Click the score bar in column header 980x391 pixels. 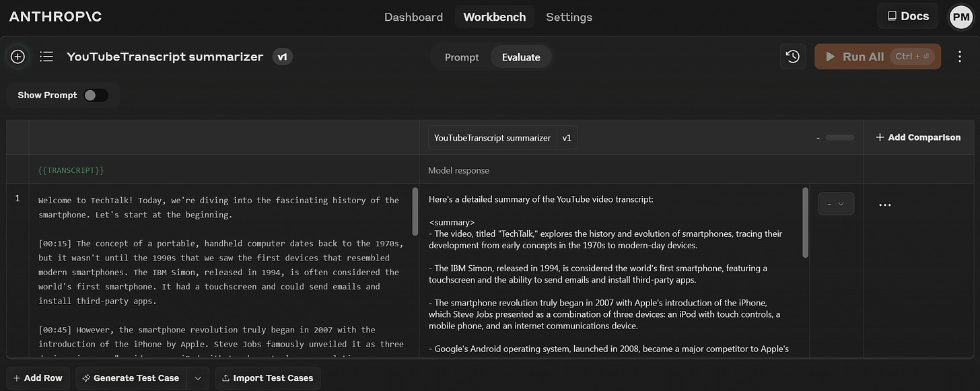point(839,138)
